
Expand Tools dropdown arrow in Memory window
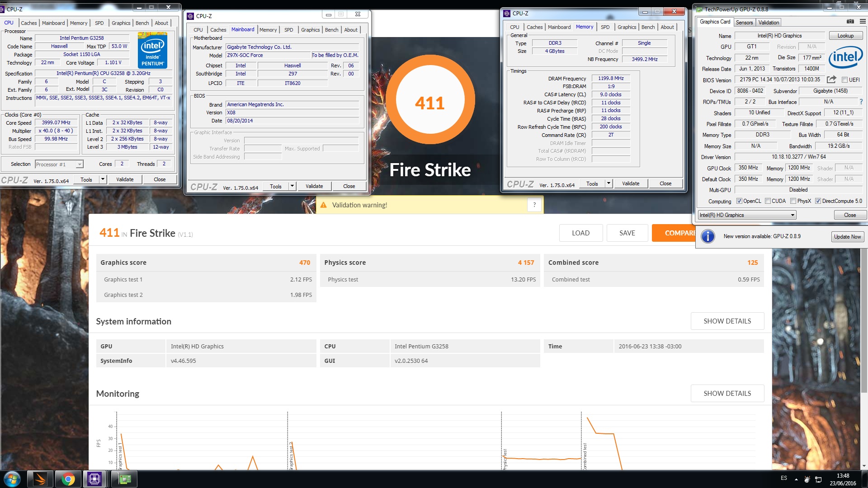[x=609, y=183]
